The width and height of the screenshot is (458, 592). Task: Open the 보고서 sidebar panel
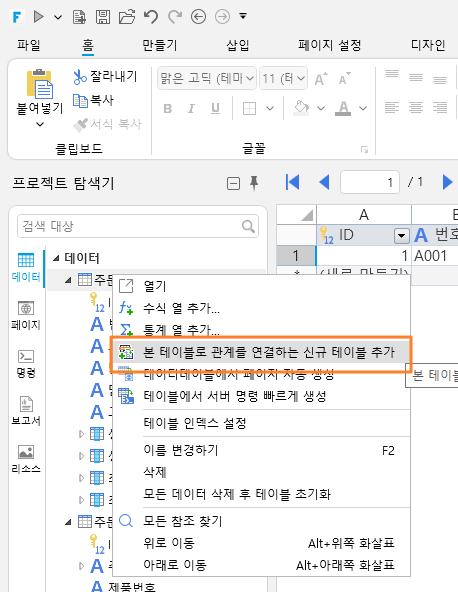[x=26, y=411]
